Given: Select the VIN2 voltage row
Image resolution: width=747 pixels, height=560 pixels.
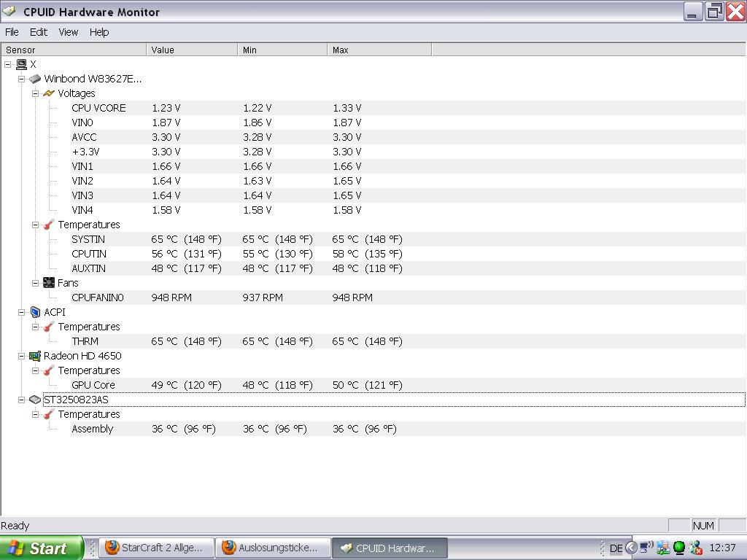Looking at the screenshot, I should [408, 181].
